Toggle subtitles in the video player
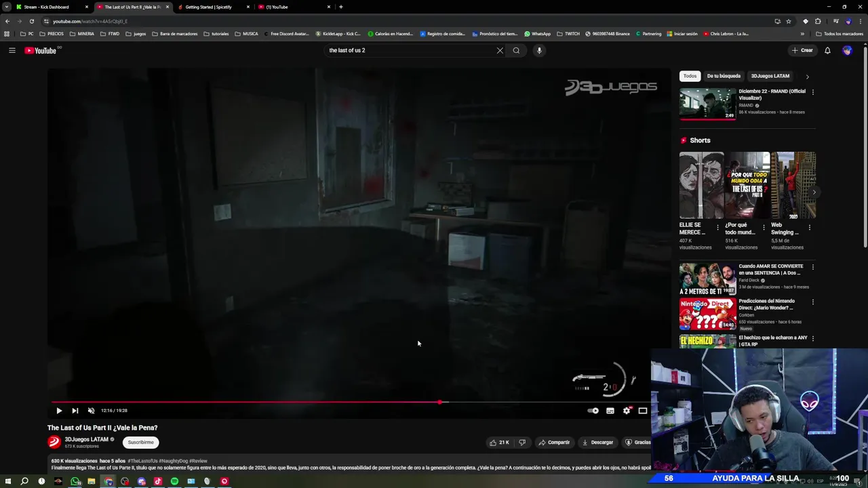 tap(610, 411)
